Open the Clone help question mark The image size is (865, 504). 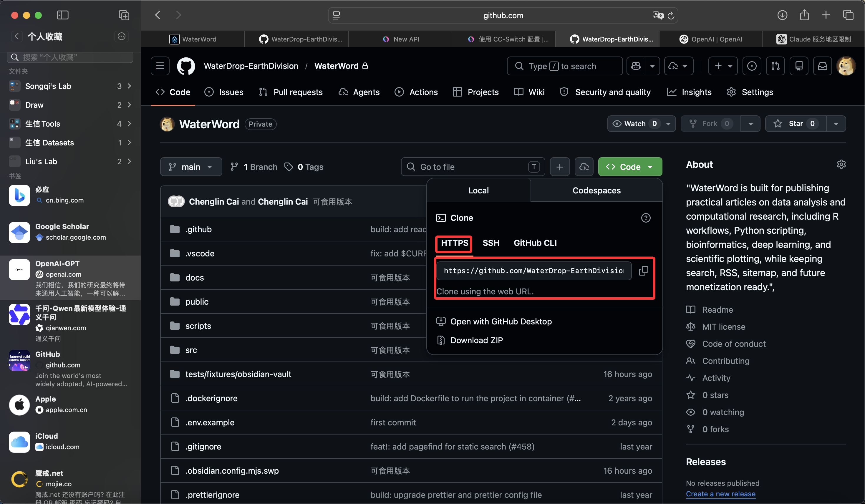click(646, 218)
